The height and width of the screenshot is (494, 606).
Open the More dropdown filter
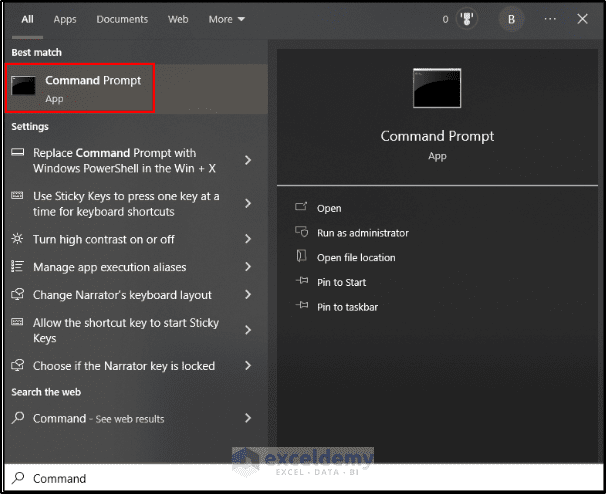pyautogui.click(x=226, y=19)
